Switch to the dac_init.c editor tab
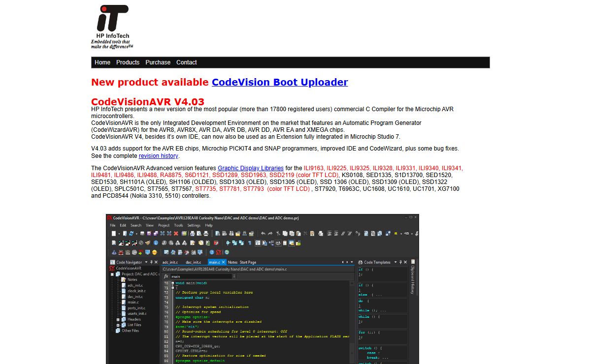 click(x=193, y=262)
